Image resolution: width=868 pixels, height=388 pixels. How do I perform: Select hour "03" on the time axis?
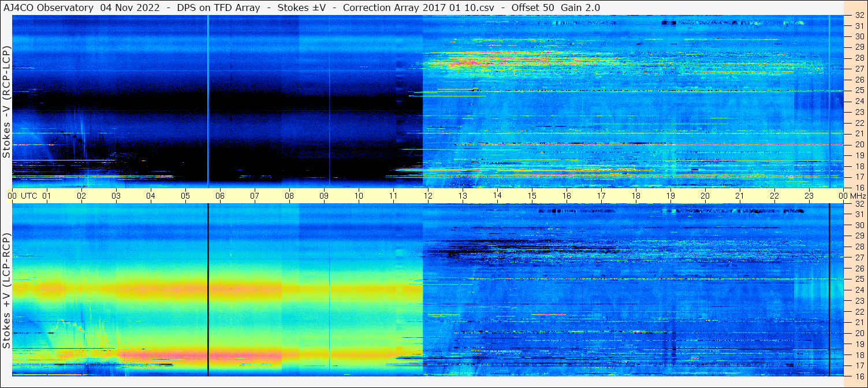(116, 196)
